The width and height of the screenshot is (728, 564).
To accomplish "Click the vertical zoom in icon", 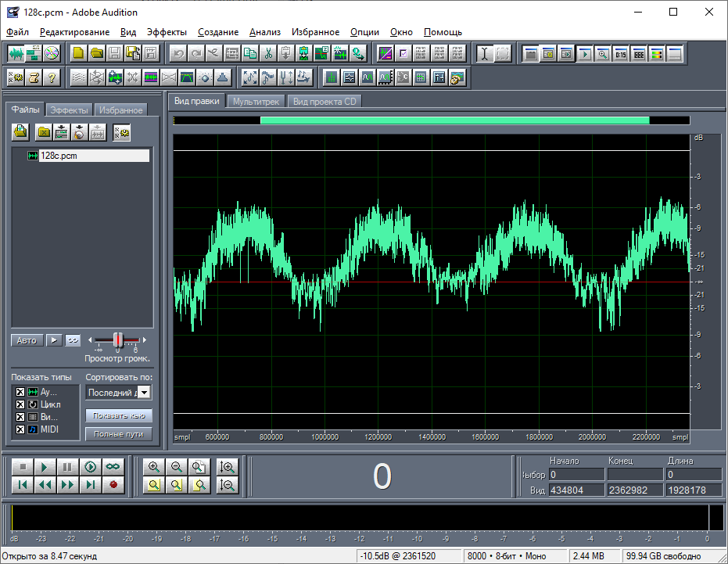I will 227,467.
